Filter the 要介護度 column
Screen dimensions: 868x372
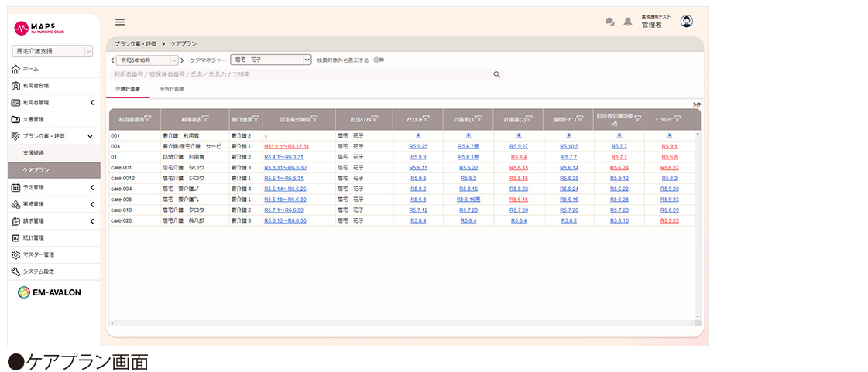[x=256, y=118]
